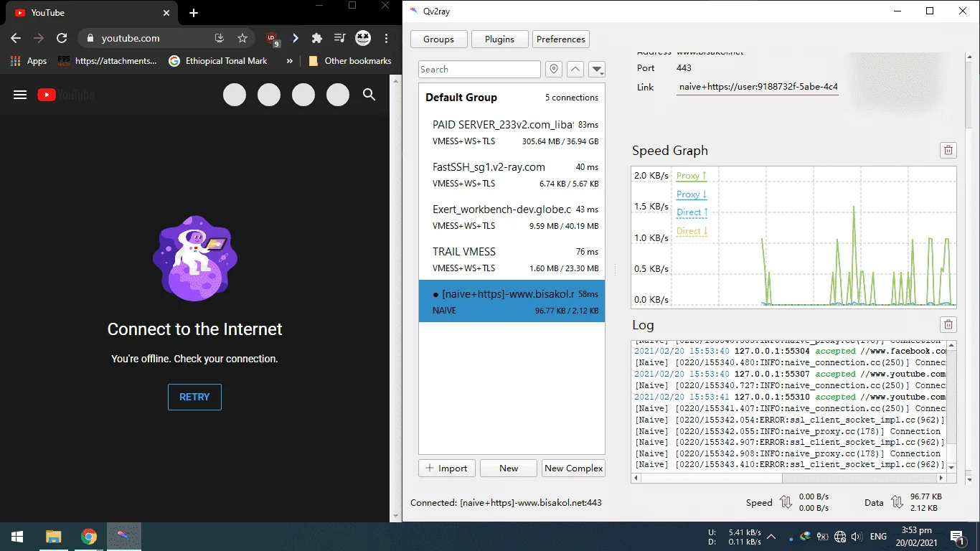Click the youtube.com address bar
This screenshot has width=980, height=551.
point(165,38)
